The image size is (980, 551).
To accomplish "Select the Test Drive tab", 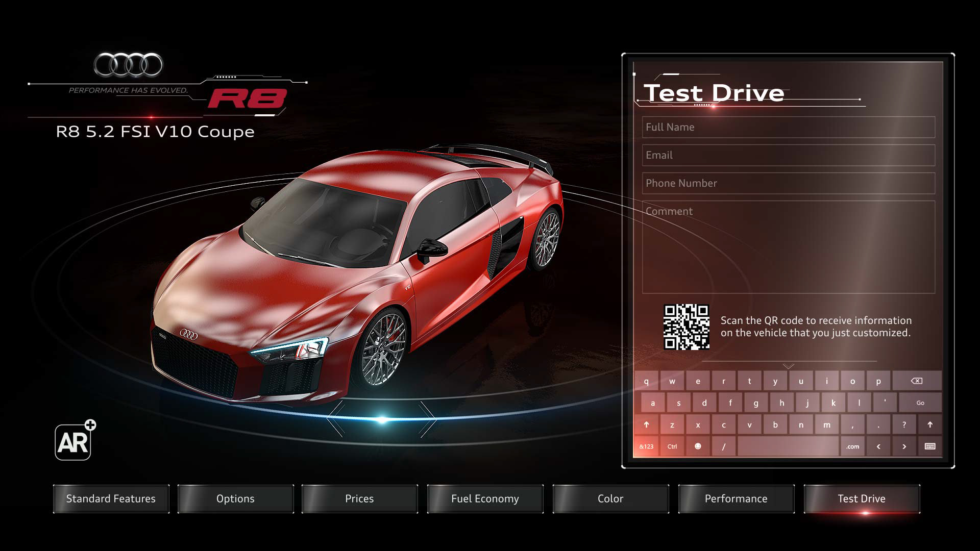I will [862, 498].
